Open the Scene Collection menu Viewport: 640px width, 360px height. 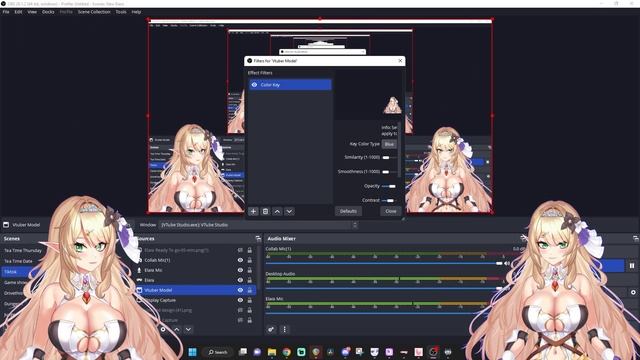[x=94, y=12]
